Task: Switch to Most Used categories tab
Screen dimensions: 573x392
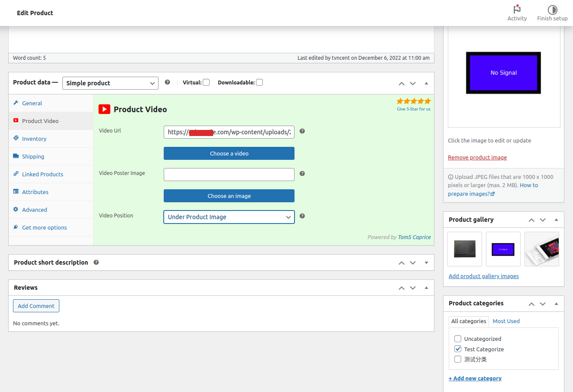Action: tap(506, 321)
